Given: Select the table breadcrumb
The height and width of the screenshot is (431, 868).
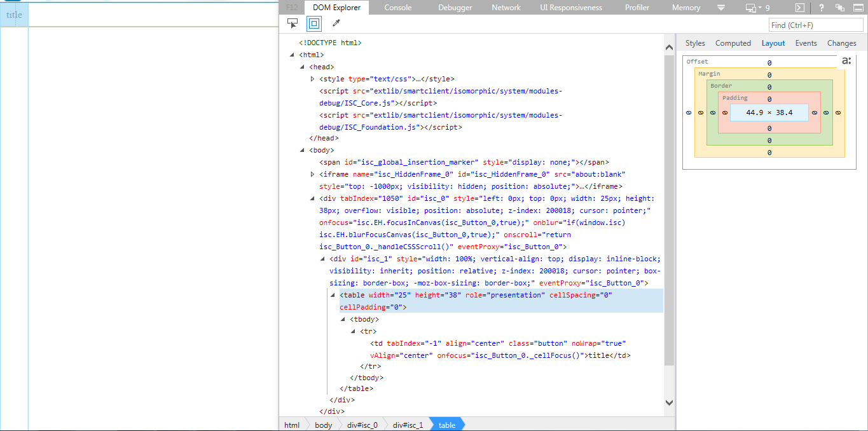Looking at the screenshot, I should [x=447, y=425].
